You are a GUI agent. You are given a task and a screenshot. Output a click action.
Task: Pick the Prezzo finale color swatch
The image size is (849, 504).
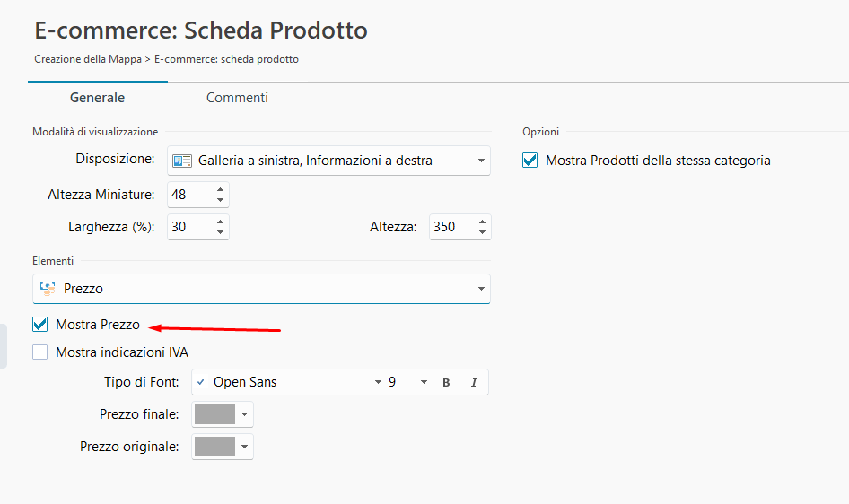tap(214, 414)
